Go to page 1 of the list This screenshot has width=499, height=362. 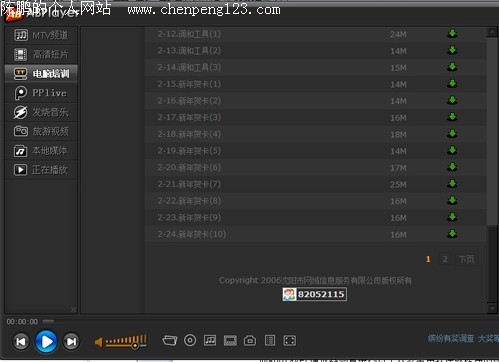[428, 259]
